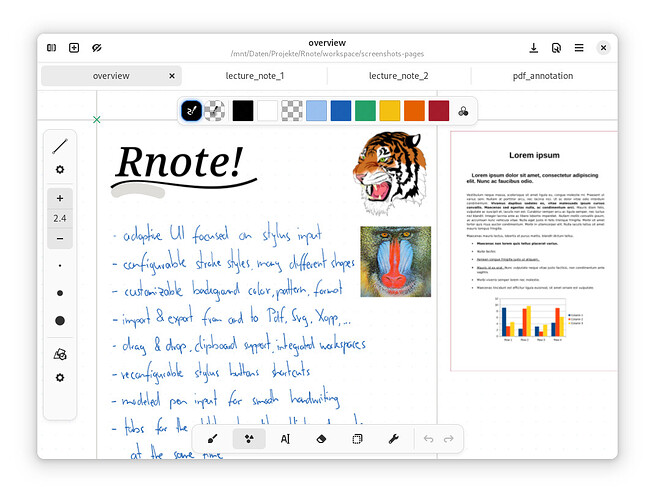
Task: Close the overview tab
Action: [172, 76]
